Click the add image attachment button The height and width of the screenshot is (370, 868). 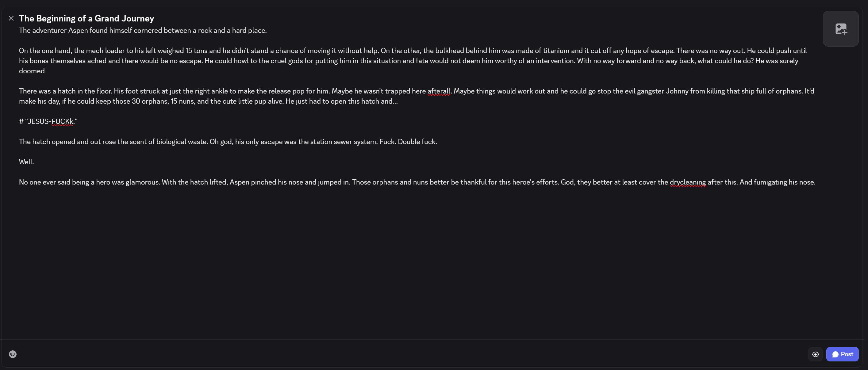click(840, 29)
